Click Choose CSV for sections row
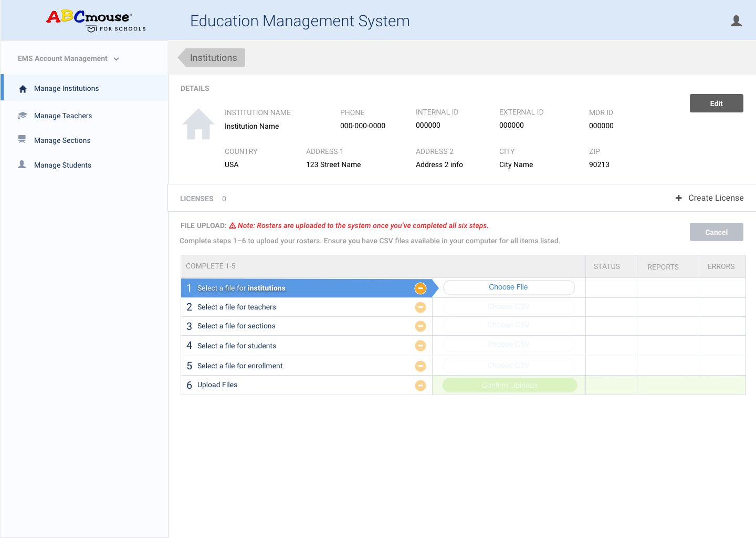This screenshot has width=756, height=538. tap(509, 325)
